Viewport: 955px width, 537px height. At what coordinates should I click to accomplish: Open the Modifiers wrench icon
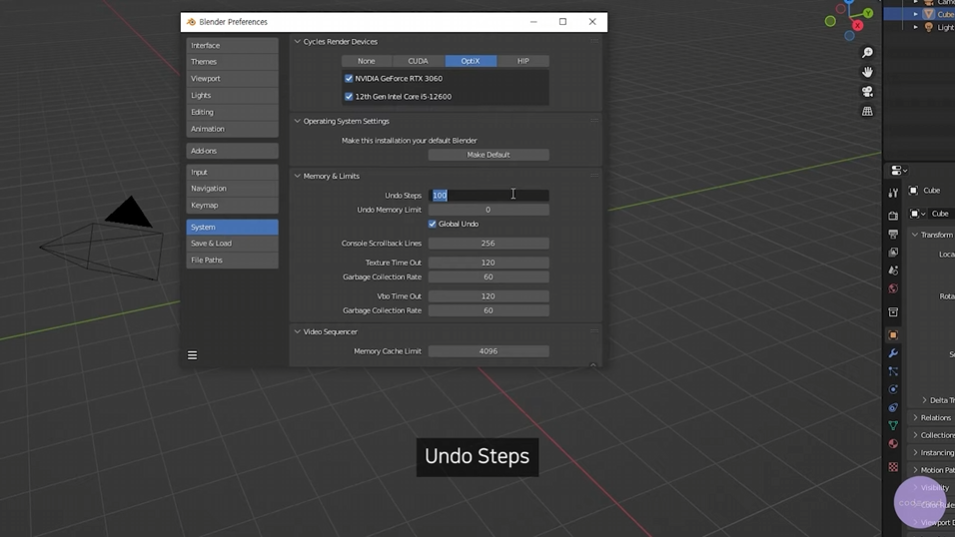tap(893, 353)
